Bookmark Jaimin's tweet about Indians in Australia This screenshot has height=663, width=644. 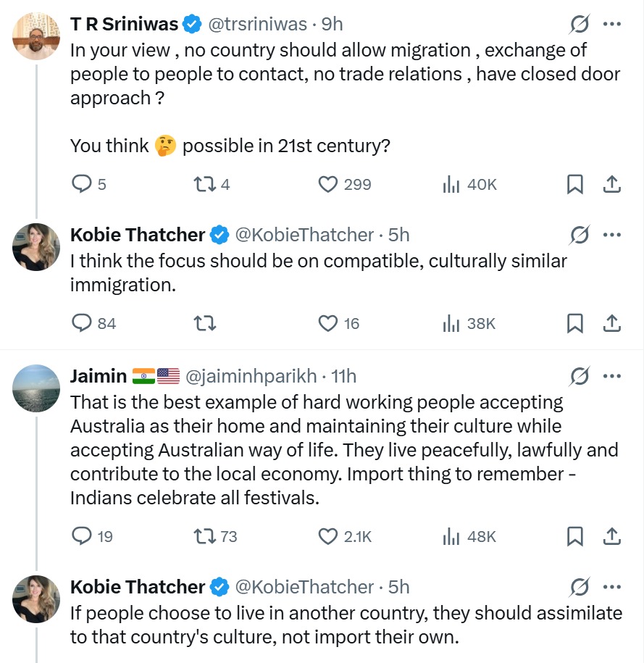click(574, 536)
